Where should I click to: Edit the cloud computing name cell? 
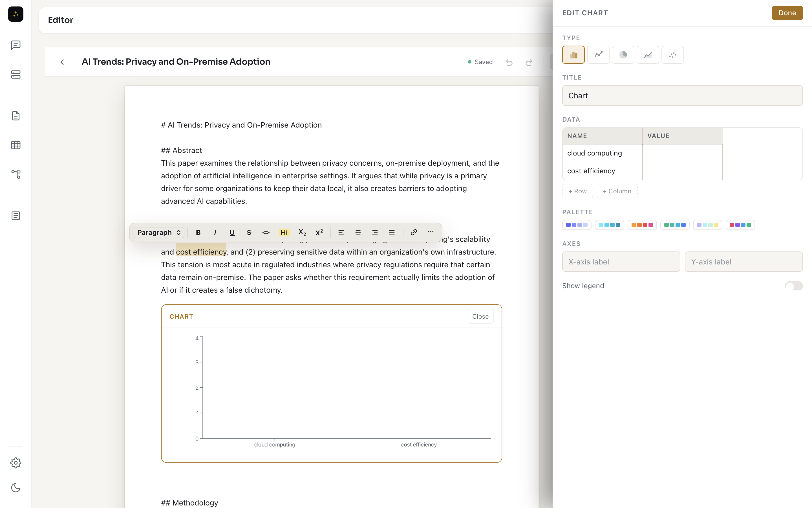click(x=602, y=153)
